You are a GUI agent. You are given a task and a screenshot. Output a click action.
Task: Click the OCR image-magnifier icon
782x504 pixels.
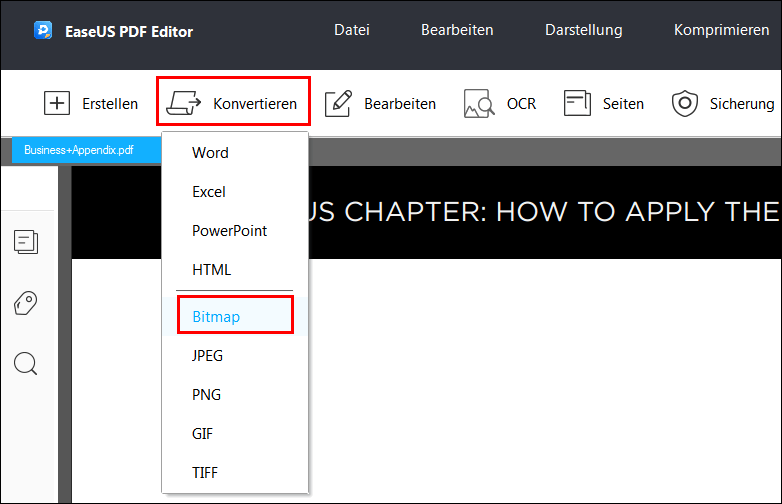[479, 103]
